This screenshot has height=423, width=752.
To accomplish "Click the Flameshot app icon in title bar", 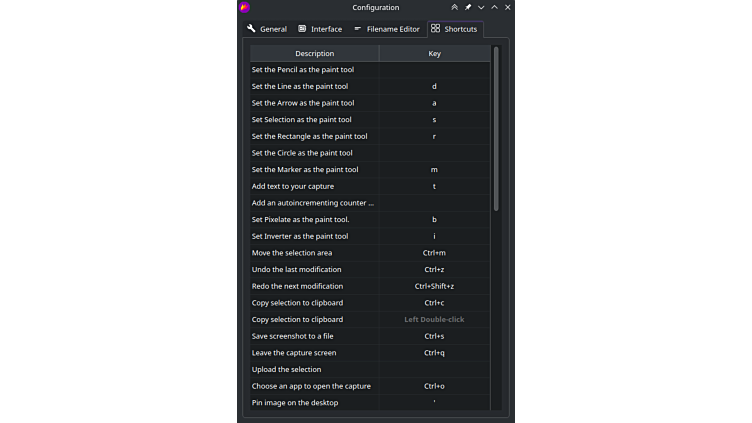I will [x=245, y=8].
